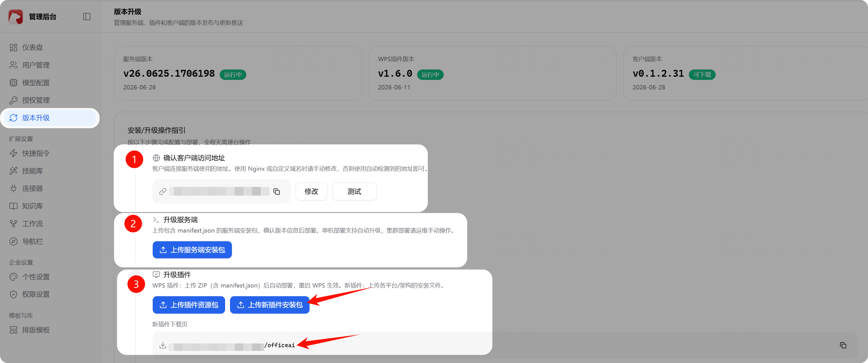Click the 模型配置 chip icon

[13, 83]
